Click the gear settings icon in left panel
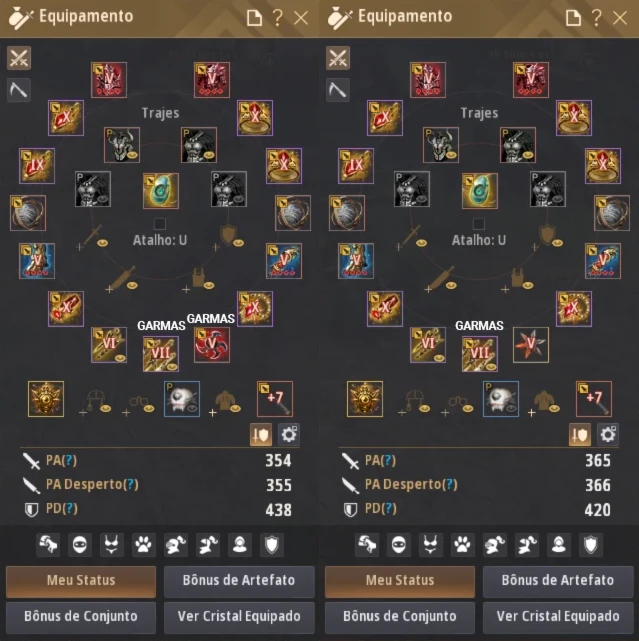639x641 pixels. click(x=289, y=434)
